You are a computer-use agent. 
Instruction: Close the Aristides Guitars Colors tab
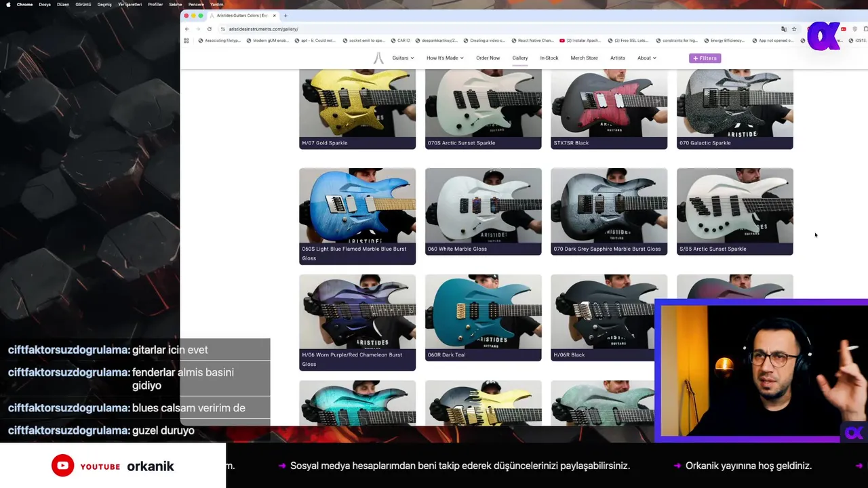(275, 16)
